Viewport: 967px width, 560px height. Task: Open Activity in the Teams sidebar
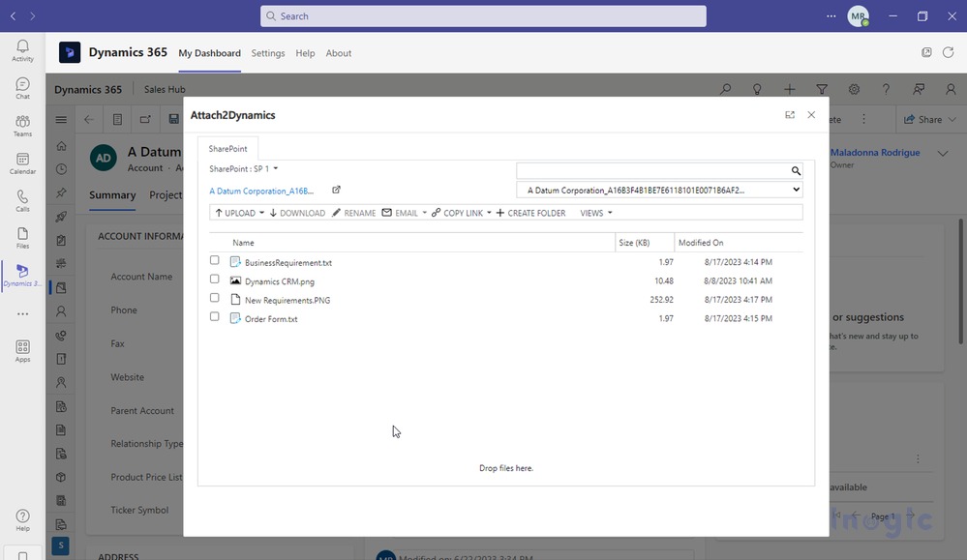coord(22,50)
